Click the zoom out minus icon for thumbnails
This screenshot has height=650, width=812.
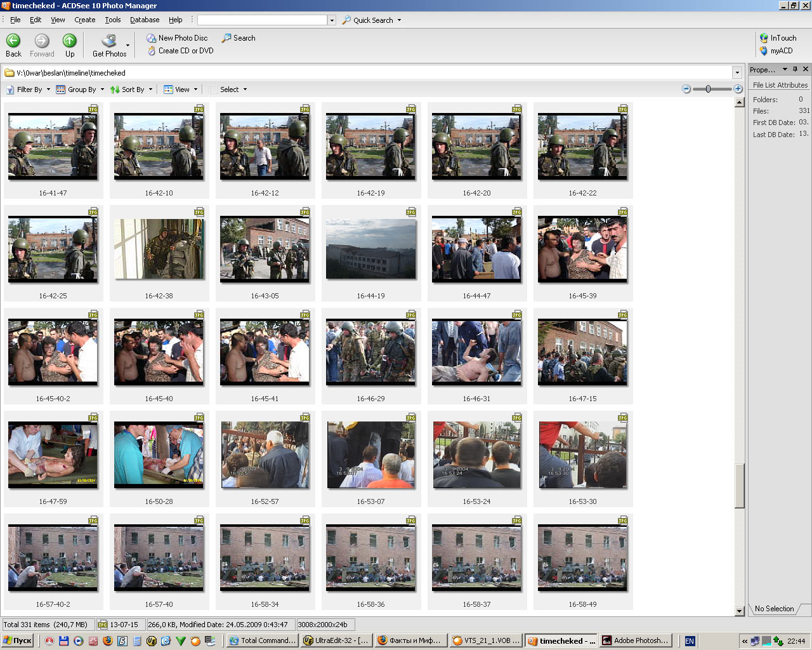[x=686, y=89]
